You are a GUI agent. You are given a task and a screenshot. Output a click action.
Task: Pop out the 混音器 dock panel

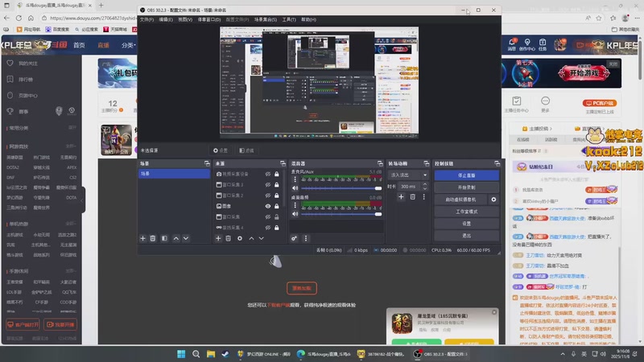pos(380,163)
